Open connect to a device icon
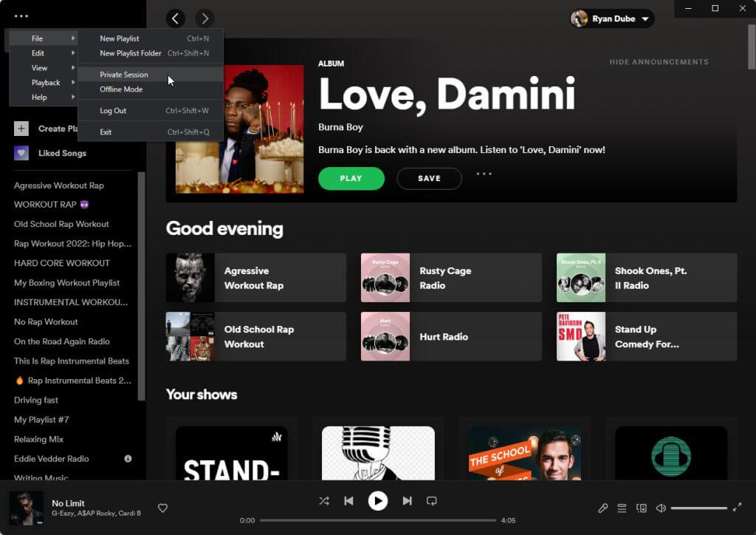Screen dimensions: 756x535 (642, 508)
